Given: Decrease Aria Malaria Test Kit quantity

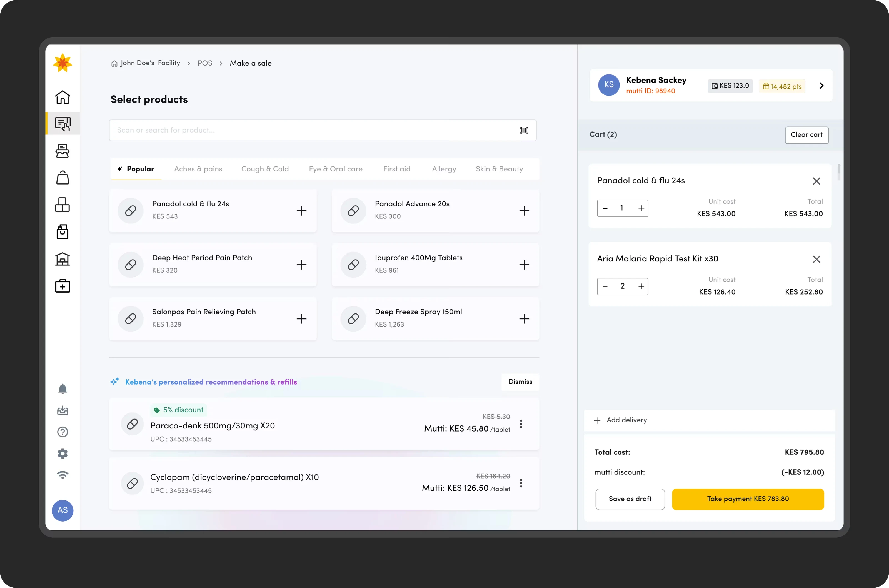Looking at the screenshot, I should click(x=605, y=286).
